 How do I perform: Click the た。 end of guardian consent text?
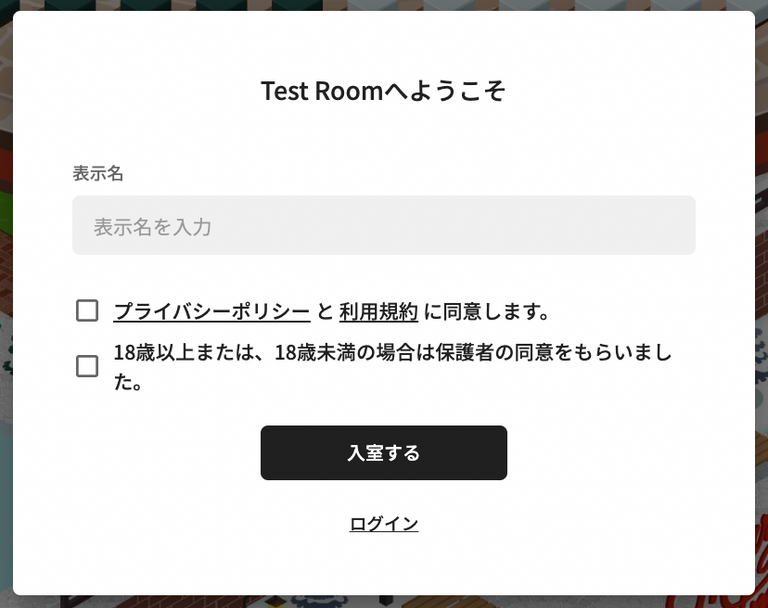[128, 382]
